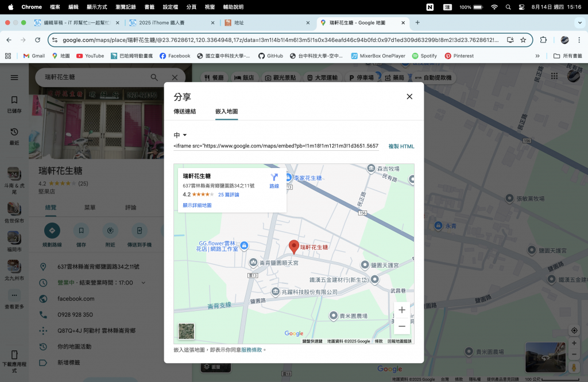Click the 崙背鹽園順天宮 marker in preview
Screen dimensions: 588x382
[253, 263]
